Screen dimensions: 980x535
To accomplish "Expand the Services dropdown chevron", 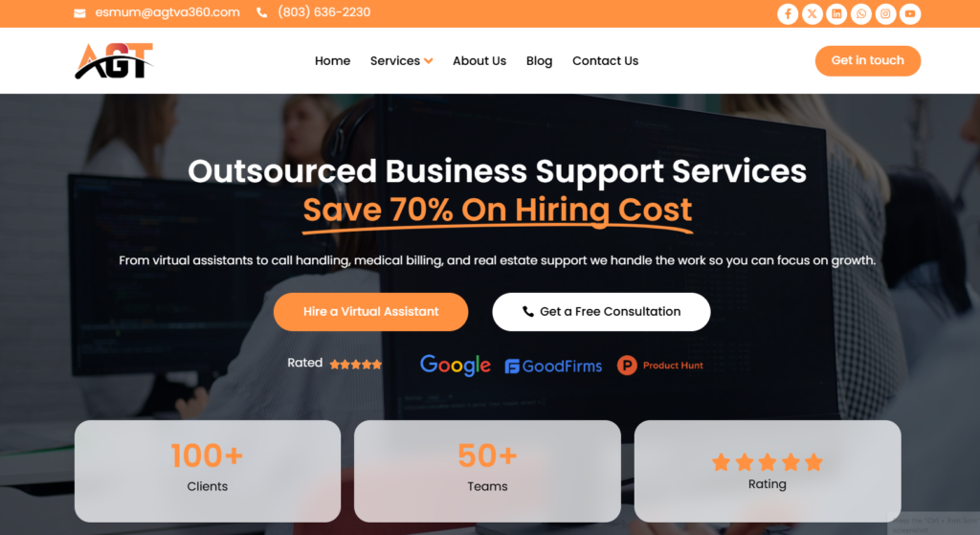I will point(428,61).
